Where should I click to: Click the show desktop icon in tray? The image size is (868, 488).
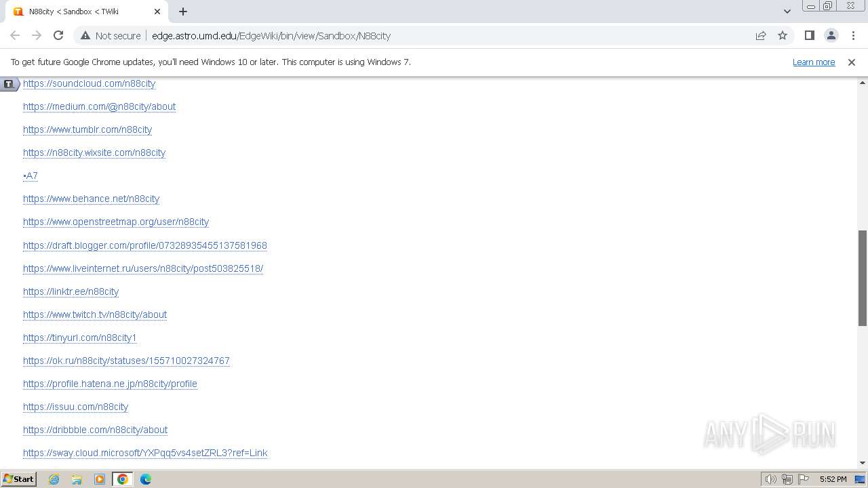click(859, 479)
